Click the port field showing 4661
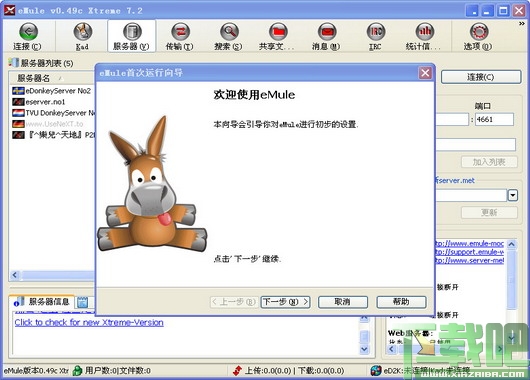530x380 pixels. (494, 119)
